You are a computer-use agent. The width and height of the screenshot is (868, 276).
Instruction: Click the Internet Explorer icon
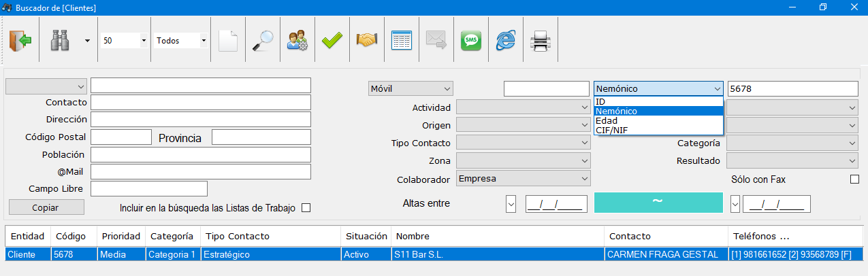pos(505,41)
